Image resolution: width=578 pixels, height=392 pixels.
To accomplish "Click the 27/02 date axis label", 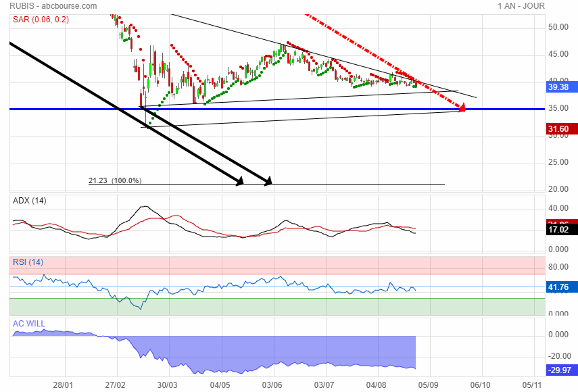I will coord(115,385).
